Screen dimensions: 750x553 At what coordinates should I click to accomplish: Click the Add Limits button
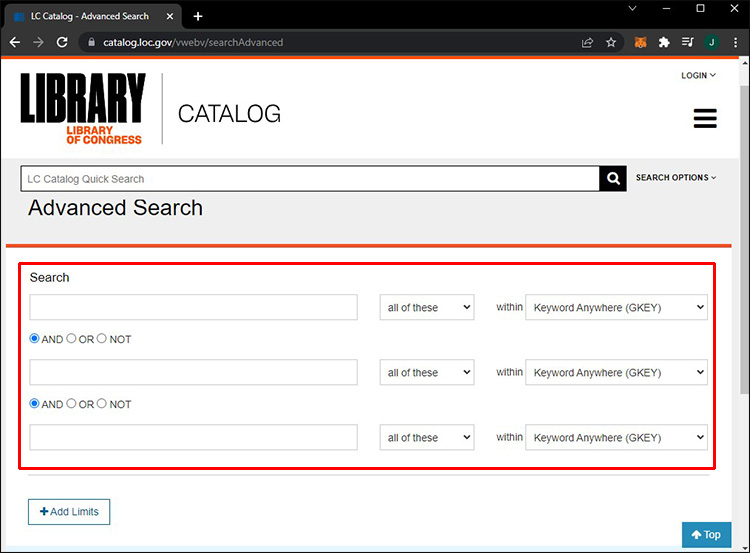click(x=69, y=512)
